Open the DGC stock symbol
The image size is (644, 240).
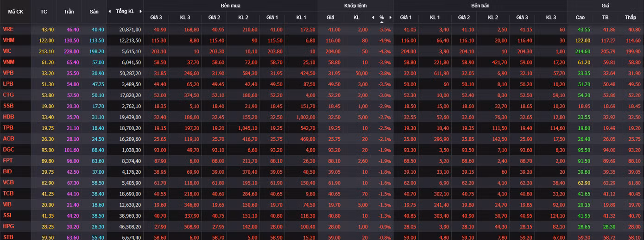point(8,149)
